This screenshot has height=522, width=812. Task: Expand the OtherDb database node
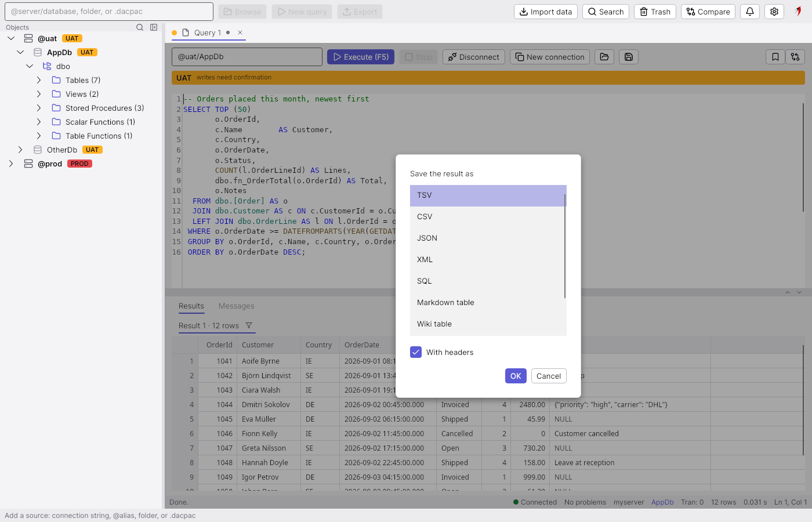[x=20, y=150]
